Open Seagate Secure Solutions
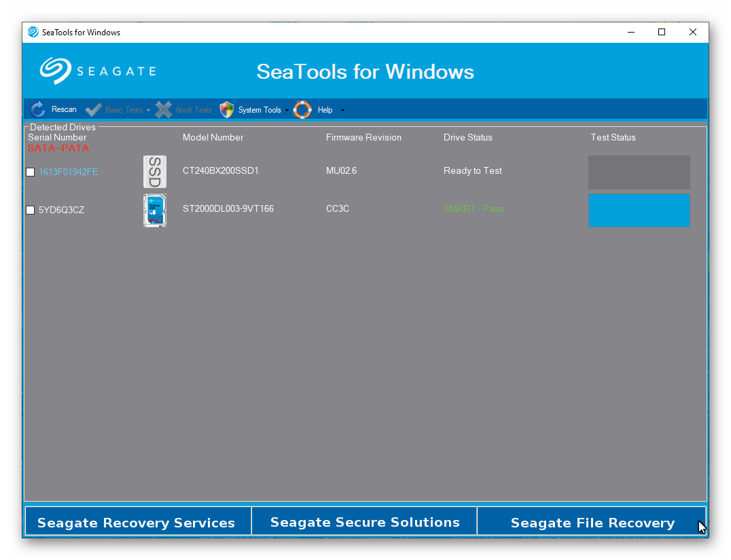 [x=365, y=522]
